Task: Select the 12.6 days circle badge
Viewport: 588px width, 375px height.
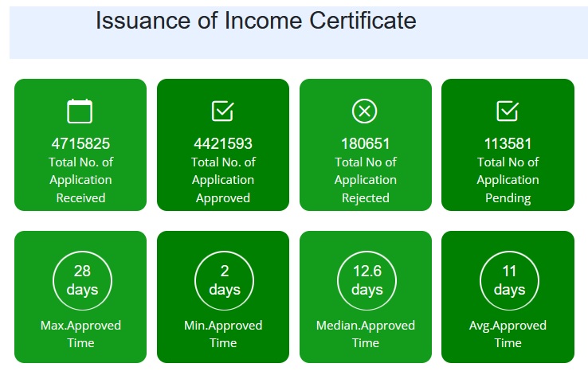Action: point(367,280)
